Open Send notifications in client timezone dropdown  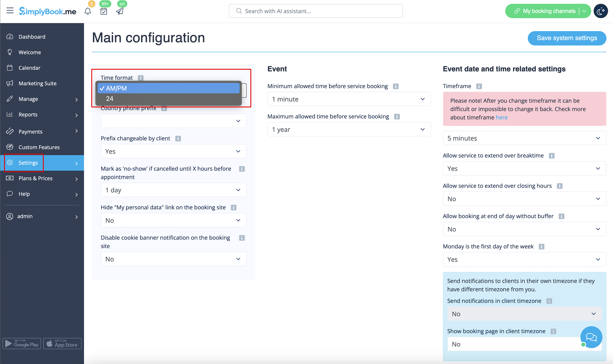tap(524, 314)
